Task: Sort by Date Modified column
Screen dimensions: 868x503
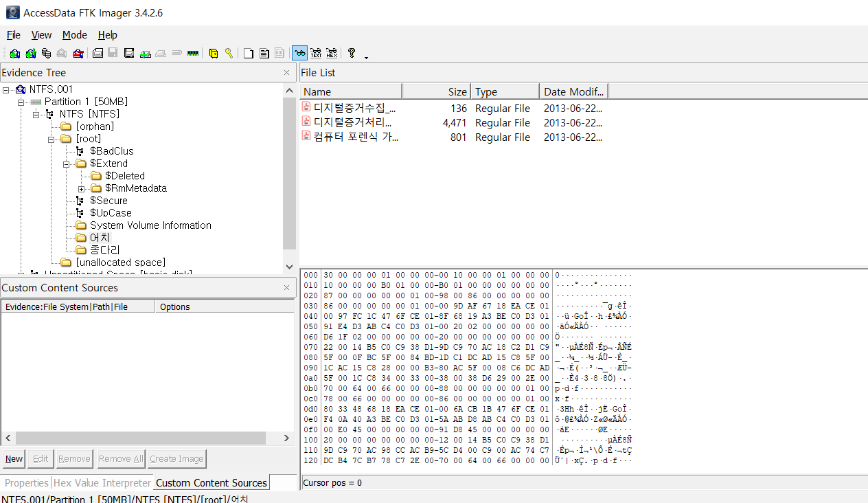Action: [x=573, y=91]
